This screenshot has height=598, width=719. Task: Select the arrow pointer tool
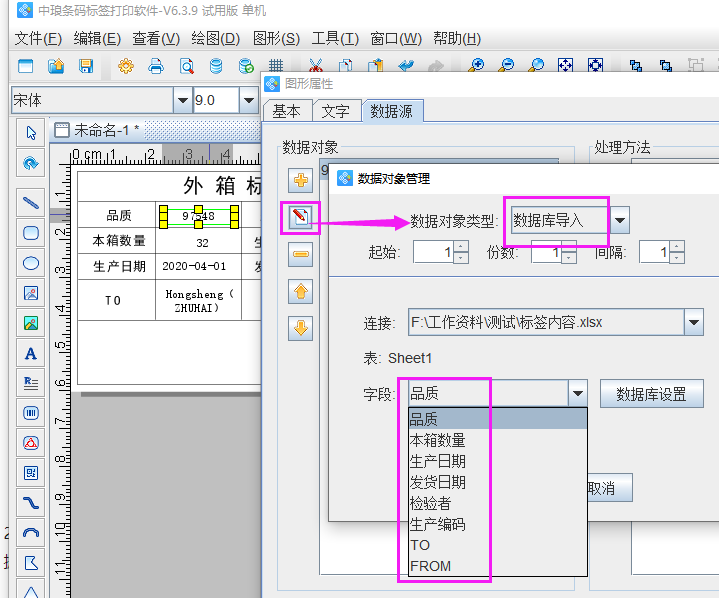(31, 133)
